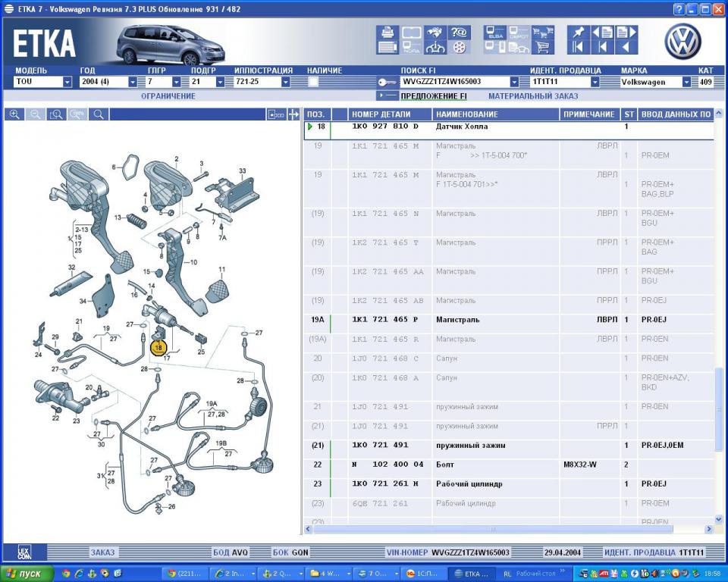Click the ПОЗ. column header
Screen dimensions: 728x582
click(x=318, y=114)
